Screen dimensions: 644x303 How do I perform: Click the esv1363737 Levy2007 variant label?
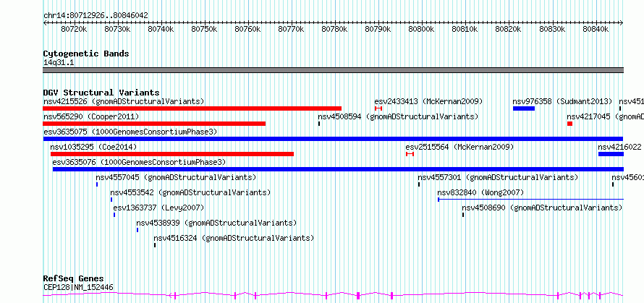158,208
